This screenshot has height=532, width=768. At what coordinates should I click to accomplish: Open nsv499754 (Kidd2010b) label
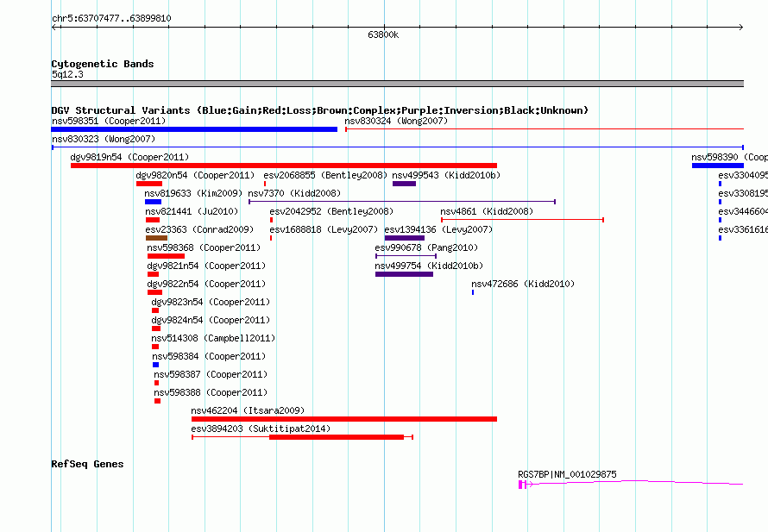[429, 266]
